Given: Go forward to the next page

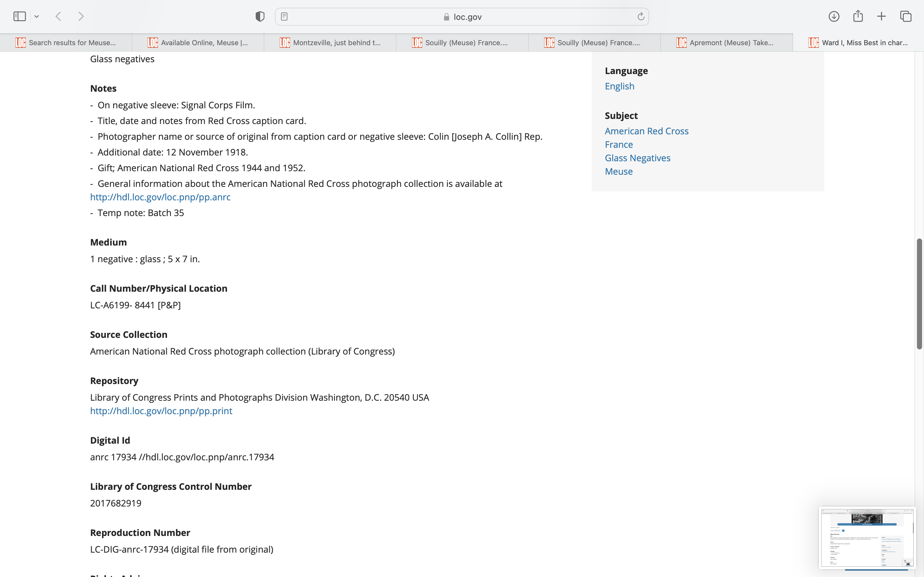Looking at the screenshot, I should pos(81,16).
